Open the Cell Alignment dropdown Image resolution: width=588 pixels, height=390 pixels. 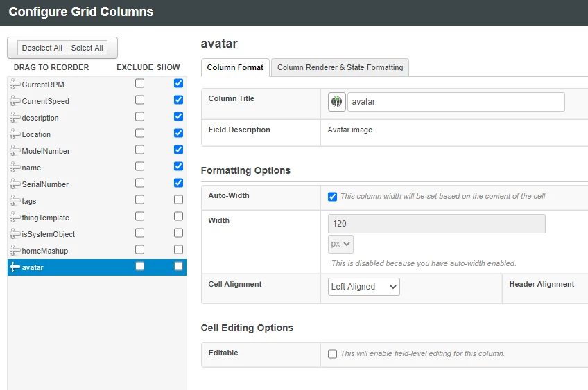(x=364, y=287)
